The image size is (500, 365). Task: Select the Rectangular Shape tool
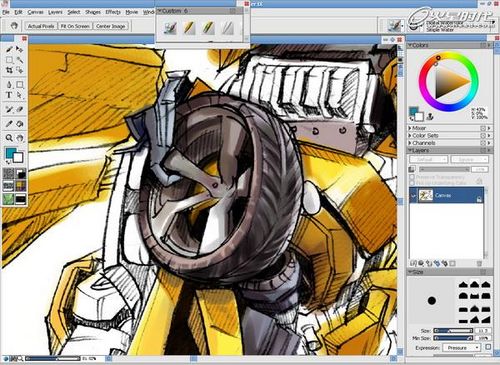(x=20, y=85)
